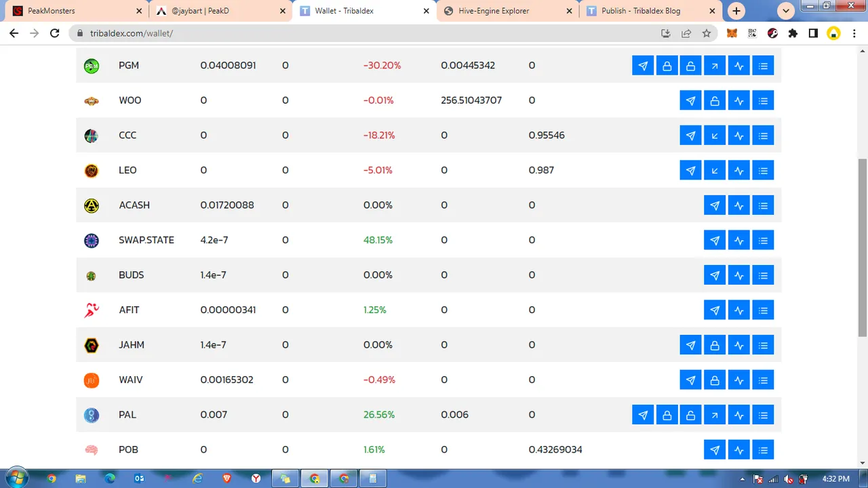Bookmark this page with star icon
Viewport: 868px width, 488px height.
pyautogui.click(x=707, y=33)
